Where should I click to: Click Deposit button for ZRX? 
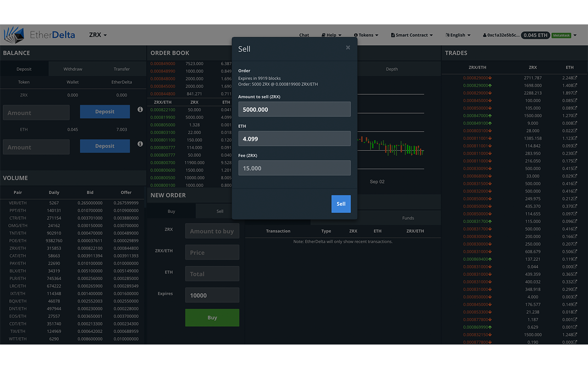[105, 111]
